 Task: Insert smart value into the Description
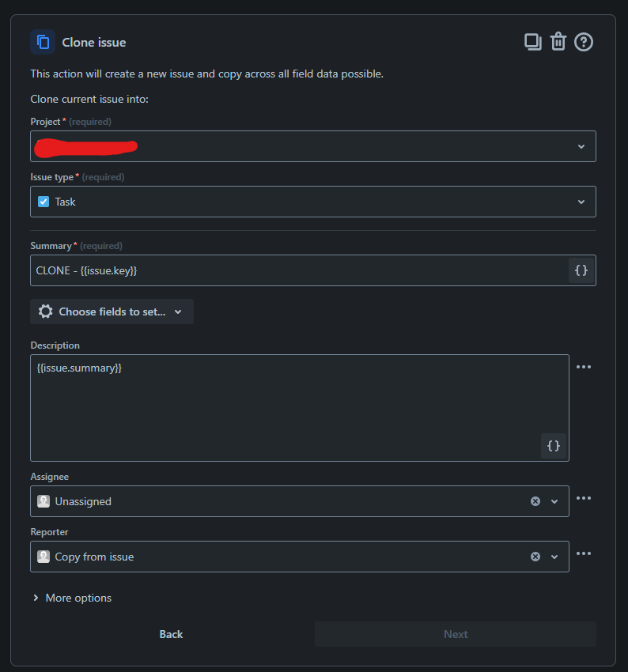coord(554,446)
